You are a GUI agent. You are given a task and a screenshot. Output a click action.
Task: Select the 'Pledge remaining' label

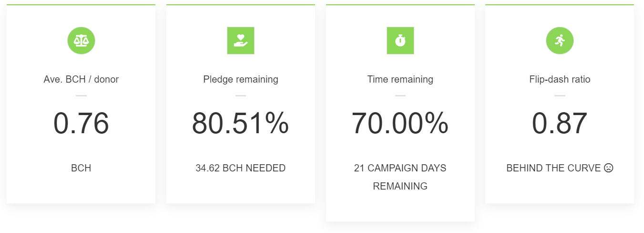[241, 79]
